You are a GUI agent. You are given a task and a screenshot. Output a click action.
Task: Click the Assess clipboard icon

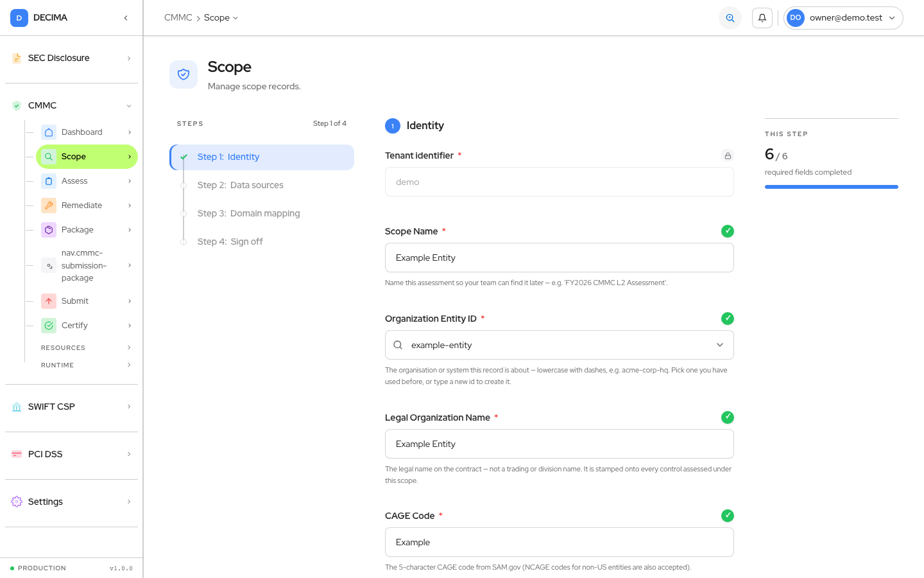[49, 181]
